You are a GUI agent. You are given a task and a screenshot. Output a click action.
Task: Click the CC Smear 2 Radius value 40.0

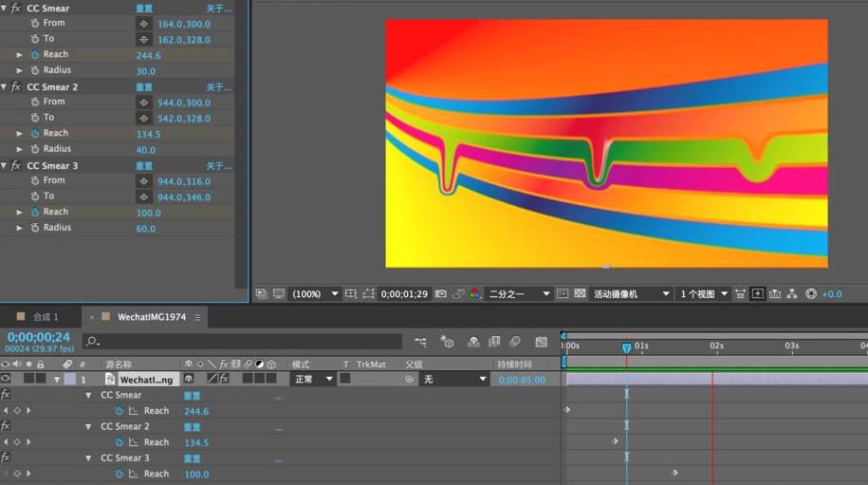tap(145, 150)
